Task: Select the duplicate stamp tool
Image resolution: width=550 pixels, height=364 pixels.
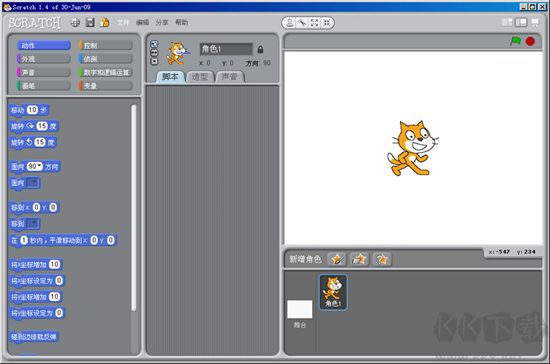Action: (x=290, y=23)
